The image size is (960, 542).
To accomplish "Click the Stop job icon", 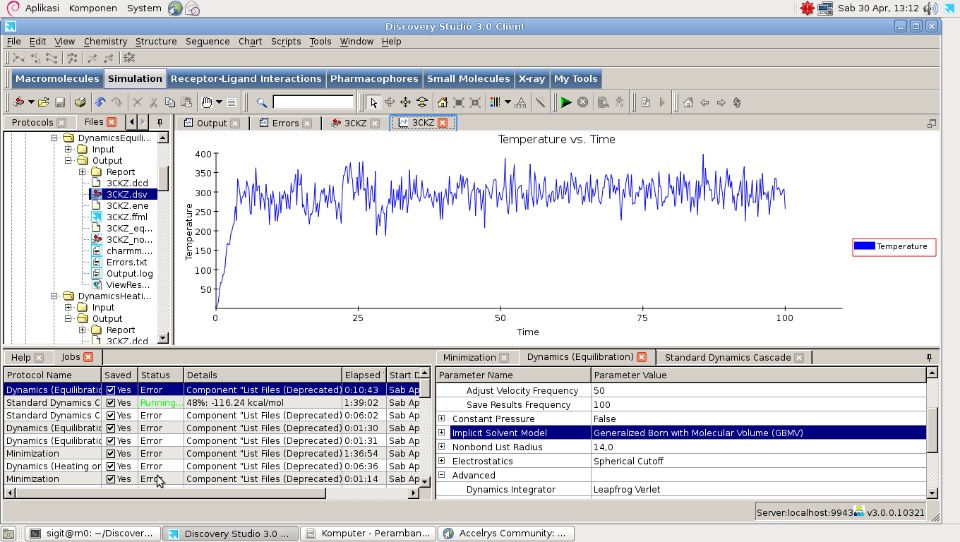I will [583, 102].
